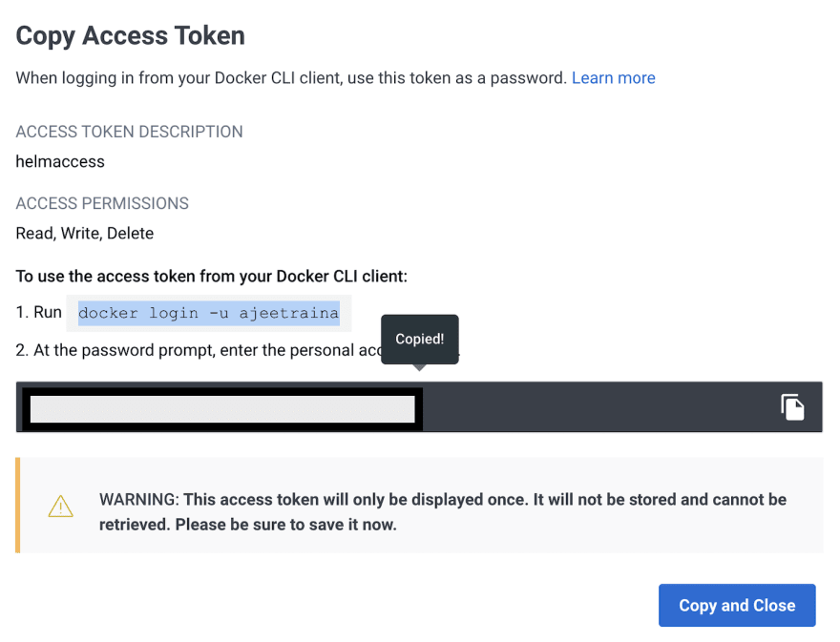Click the Copied! tooltip
Image resolution: width=840 pixels, height=642 pixels.
click(x=419, y=339)
